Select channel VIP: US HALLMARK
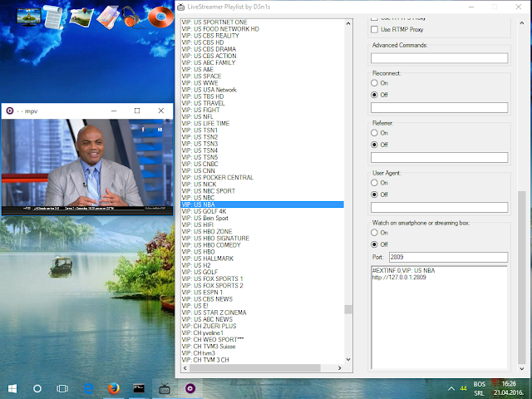Viewport: 532px width, 399px height. pos(263,259)
